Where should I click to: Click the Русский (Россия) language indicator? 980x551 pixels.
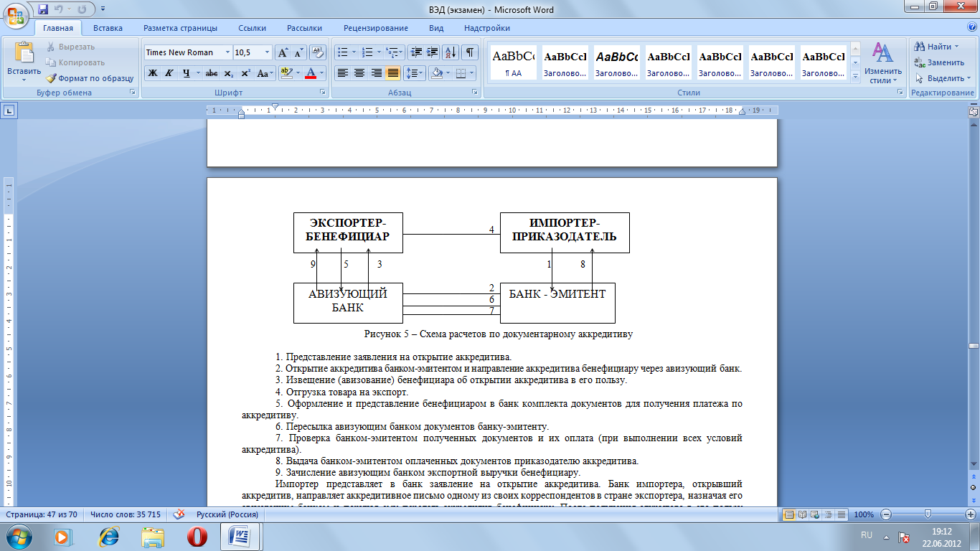[227, 514]
